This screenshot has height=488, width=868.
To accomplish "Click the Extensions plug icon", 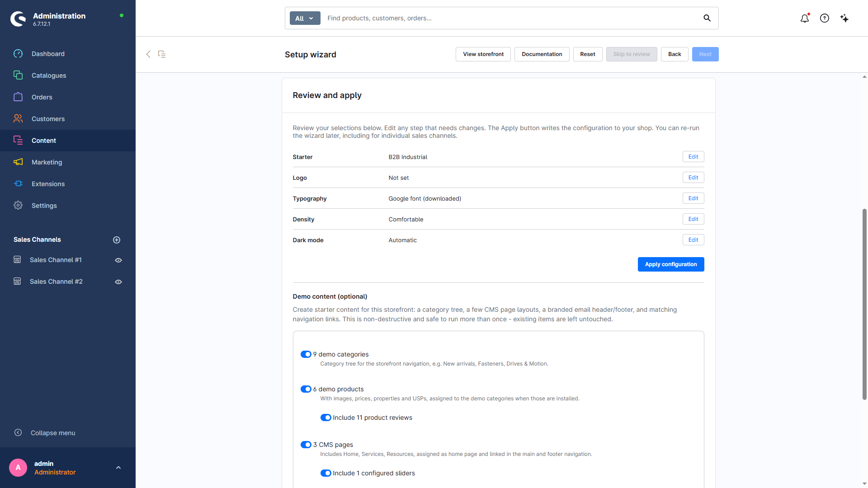I will tap(18, 184).
